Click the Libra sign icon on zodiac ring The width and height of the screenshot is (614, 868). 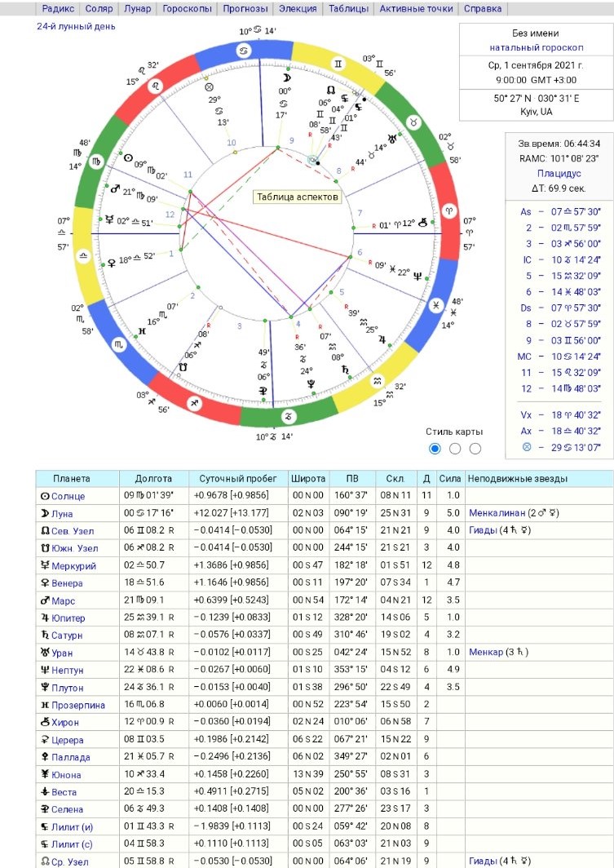pyautogui.click(x=83, y=256)
